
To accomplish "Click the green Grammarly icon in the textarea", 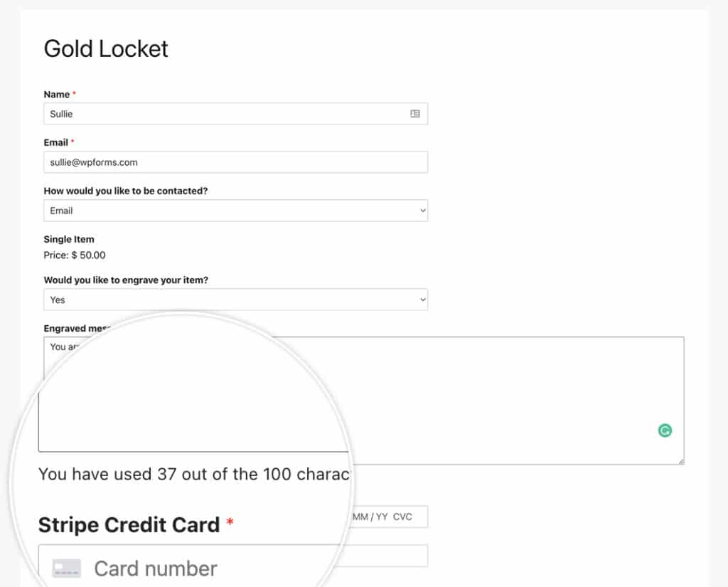I will pyautogui.click(x=665, y=430).
